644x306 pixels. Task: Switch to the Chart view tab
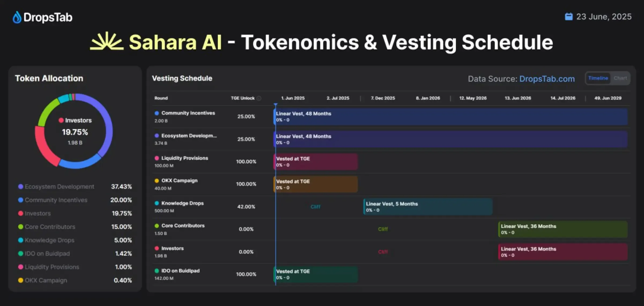pyautogui.click(x=620, y=78)
